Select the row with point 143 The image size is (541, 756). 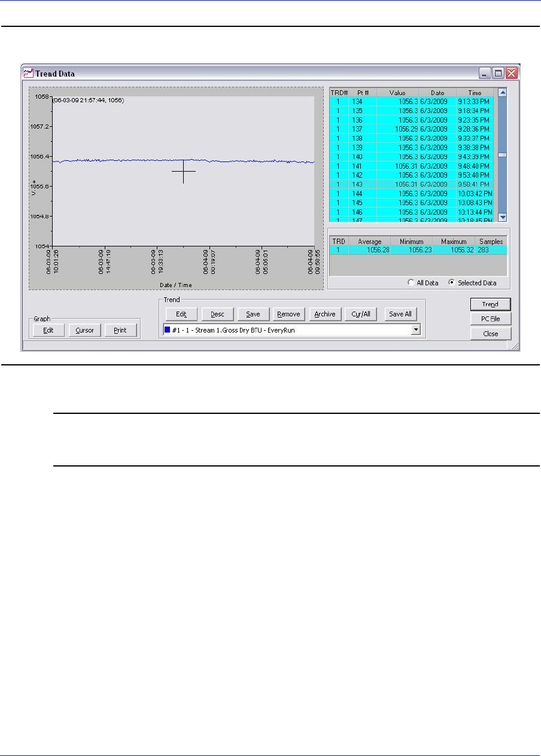pyautogui.click(x=412, y=184)
